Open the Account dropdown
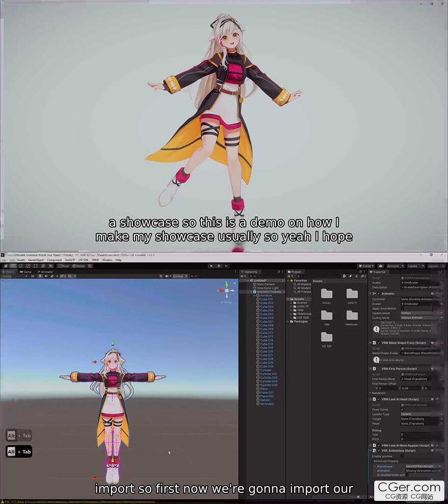Viewport: 448px width, 504px height. pyautogui.click(x=395, y=266)
